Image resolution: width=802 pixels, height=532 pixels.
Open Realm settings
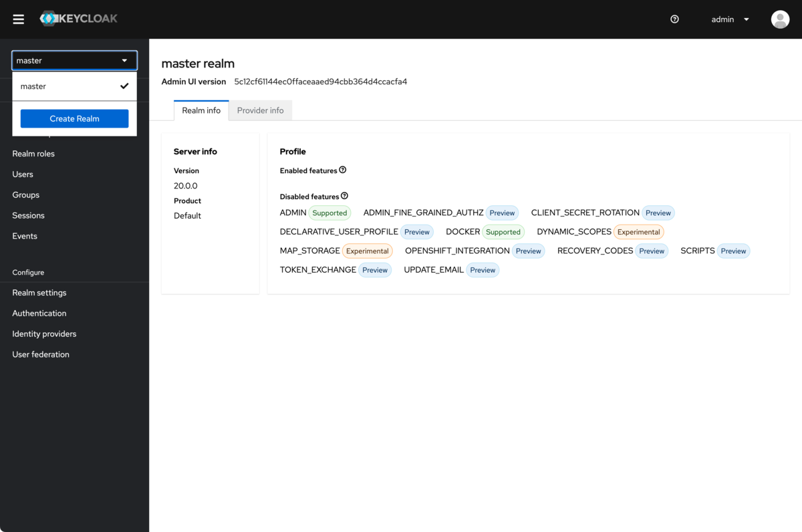coord(39,293)
